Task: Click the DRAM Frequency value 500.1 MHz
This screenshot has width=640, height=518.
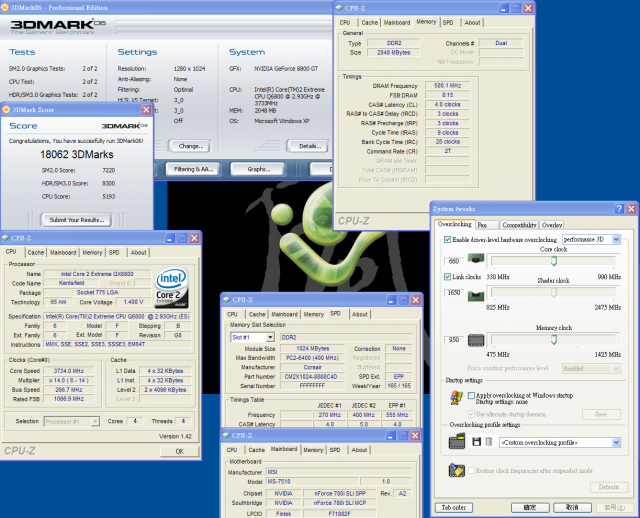Action: click(x=447, y=86)
